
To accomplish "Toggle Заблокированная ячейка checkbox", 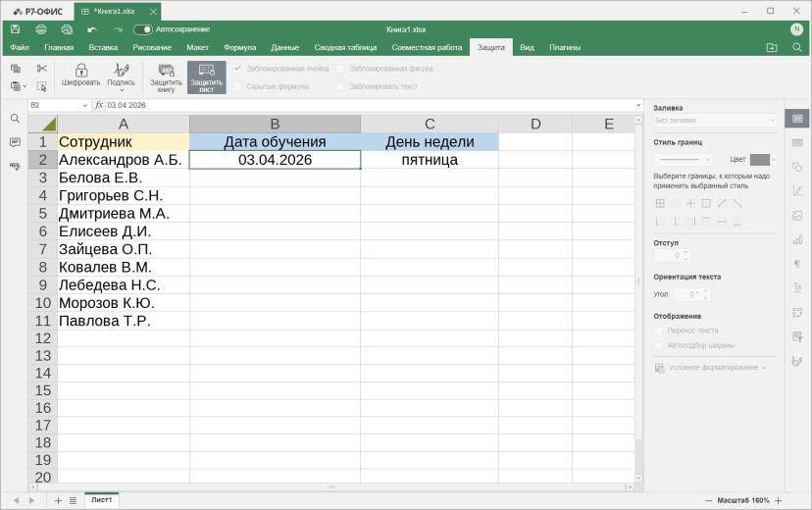I will point(237,69).
